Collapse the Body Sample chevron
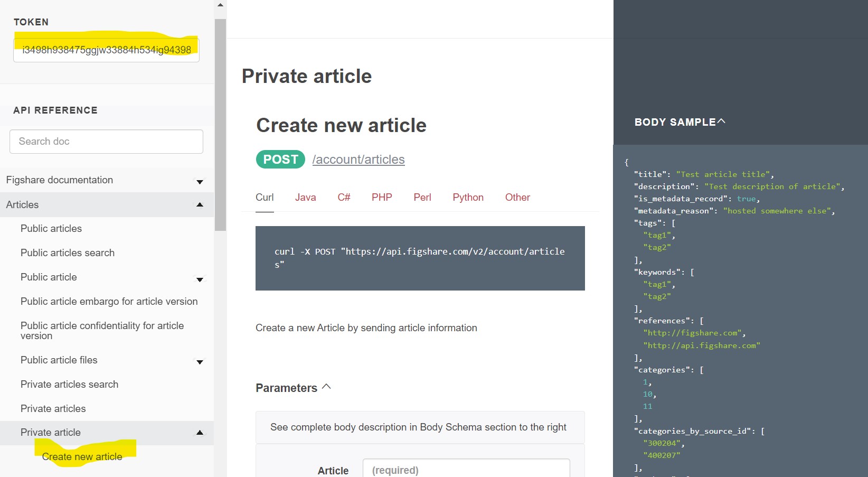Screen dimensions: 868x477 click(x=721, y=121)
